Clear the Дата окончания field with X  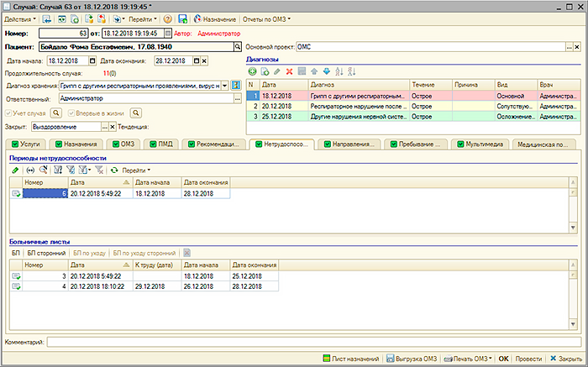click(205, 61)
